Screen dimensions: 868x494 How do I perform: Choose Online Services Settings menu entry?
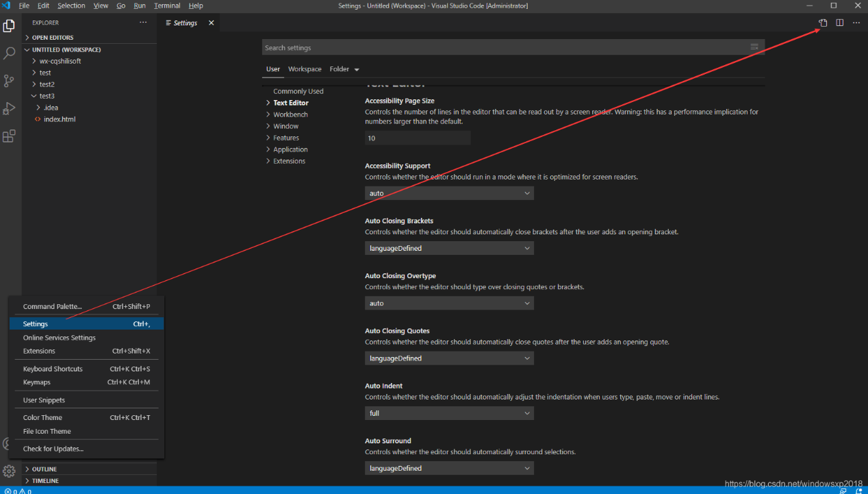86,338
